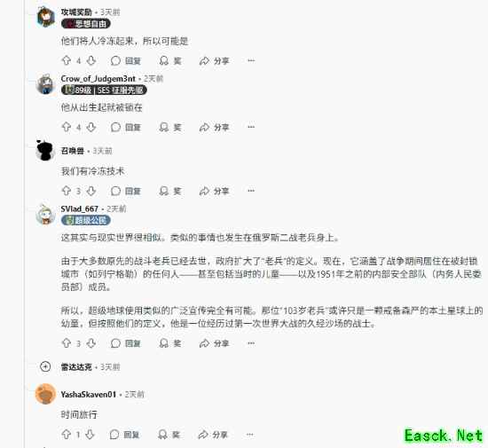Upvote YashaSkaven01's comment

66,435
